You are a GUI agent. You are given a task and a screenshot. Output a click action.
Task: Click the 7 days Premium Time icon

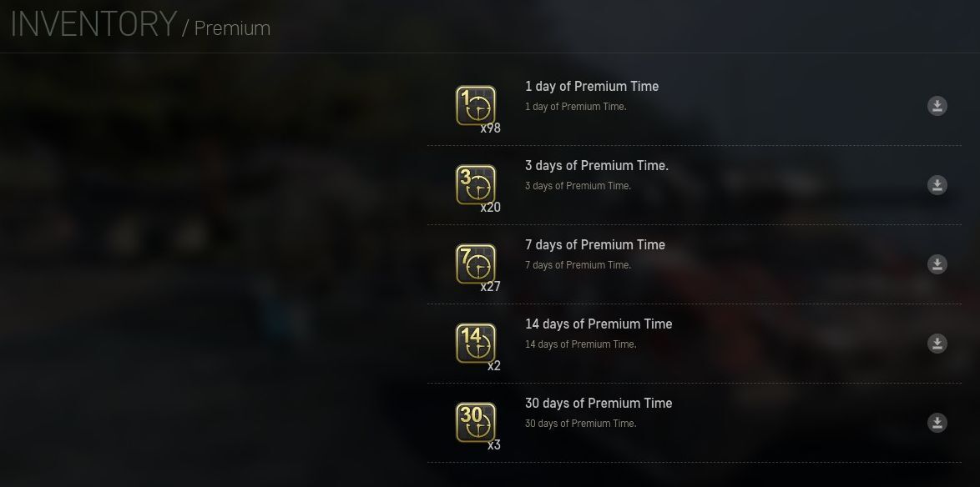point(476,264)
